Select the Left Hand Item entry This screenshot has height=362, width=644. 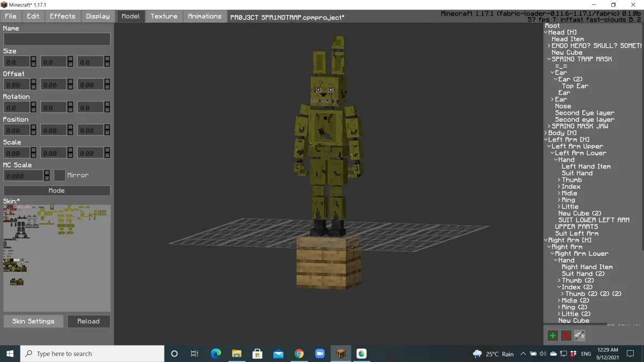586,167
